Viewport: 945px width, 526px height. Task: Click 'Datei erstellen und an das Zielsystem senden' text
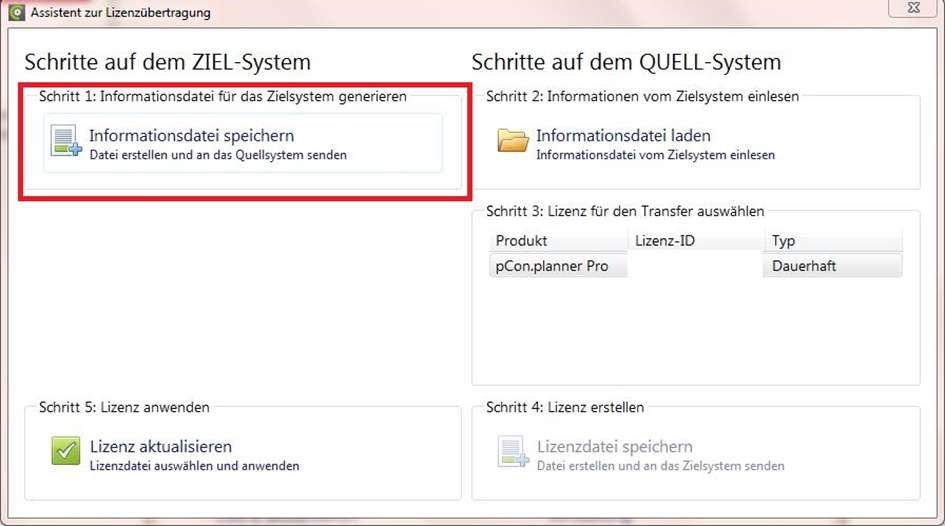pos(661,466)
